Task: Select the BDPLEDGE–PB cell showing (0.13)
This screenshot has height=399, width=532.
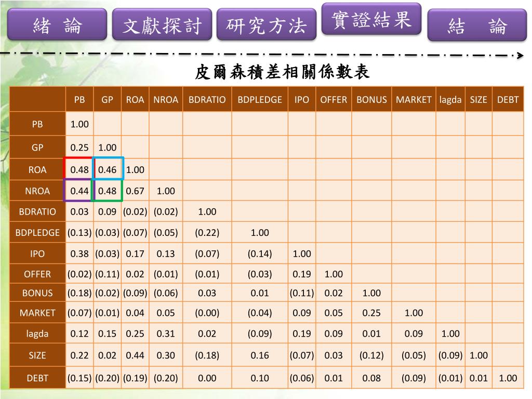Action: click(x=79, y=232)
